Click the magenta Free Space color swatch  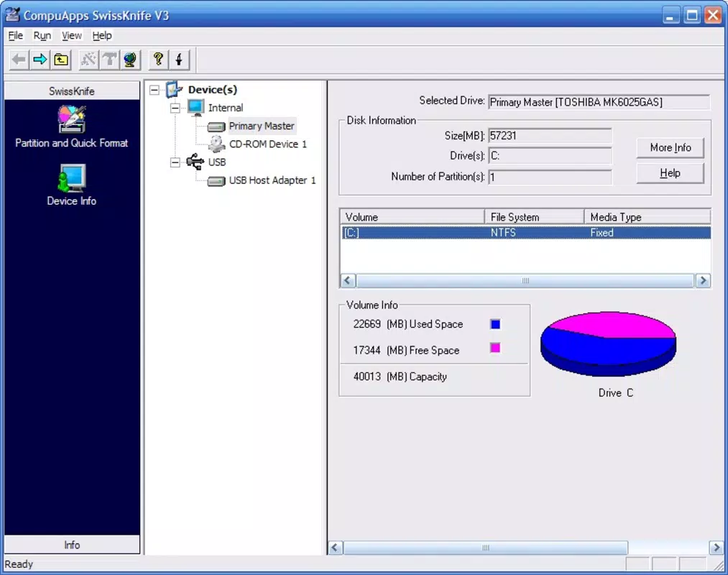click(x=495, y=348)
